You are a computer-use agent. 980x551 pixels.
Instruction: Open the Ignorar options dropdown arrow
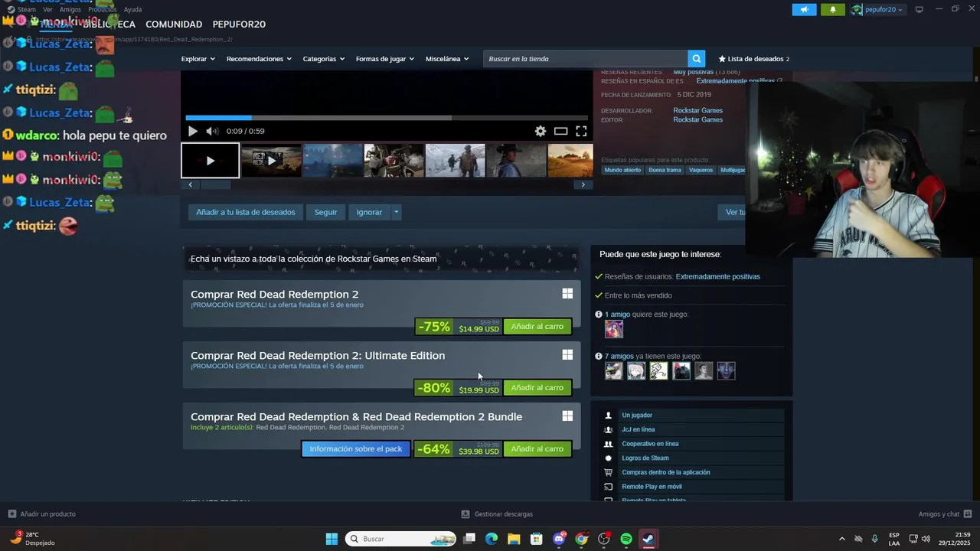pyautogui.click(x=396, y=212)
